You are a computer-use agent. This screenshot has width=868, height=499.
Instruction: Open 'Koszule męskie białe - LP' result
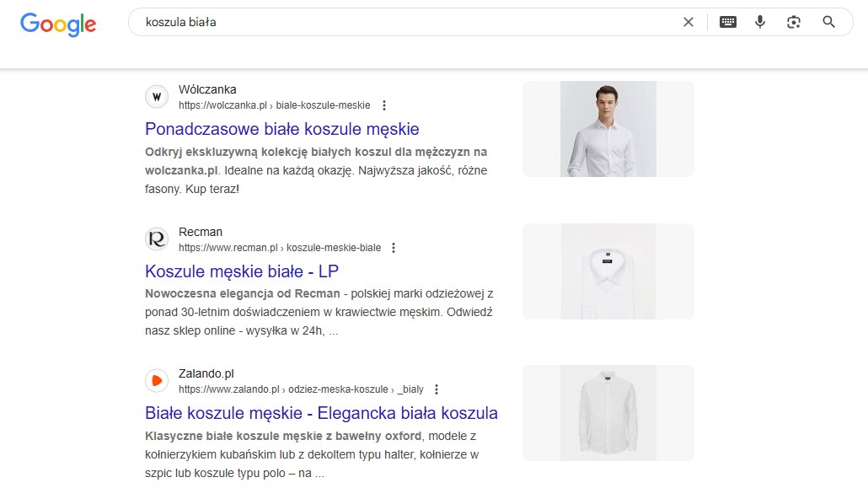[x=241, y=271]
